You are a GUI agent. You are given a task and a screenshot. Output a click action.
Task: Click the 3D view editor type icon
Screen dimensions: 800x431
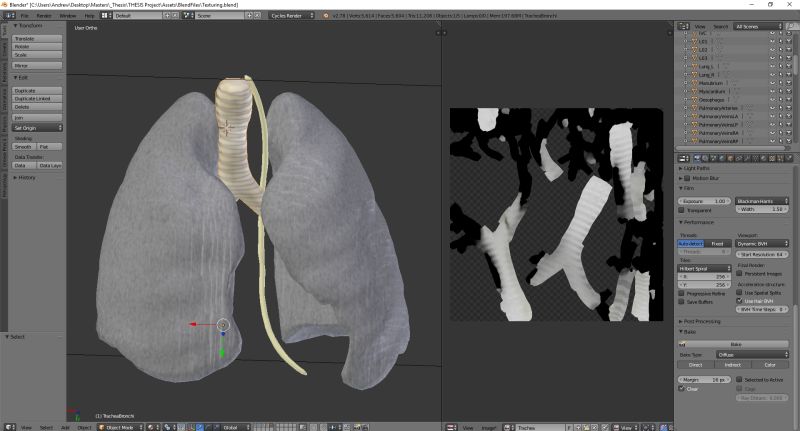tap(8, 427)
